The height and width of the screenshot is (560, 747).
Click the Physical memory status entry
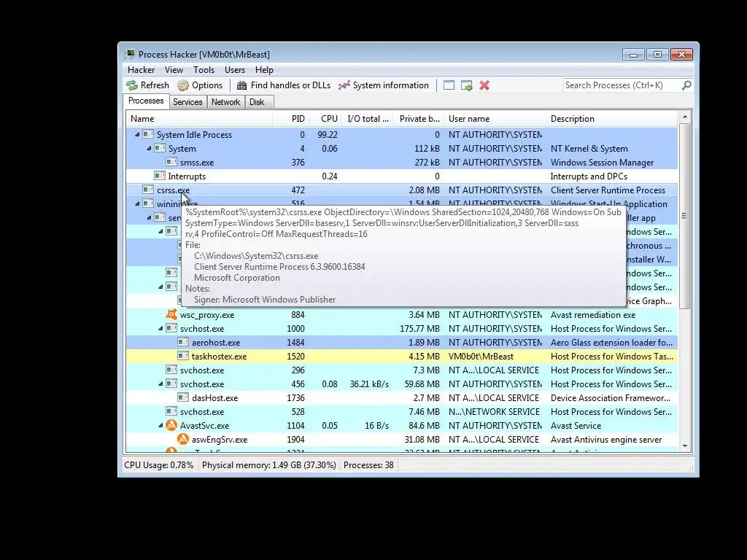tap(268, 465)
